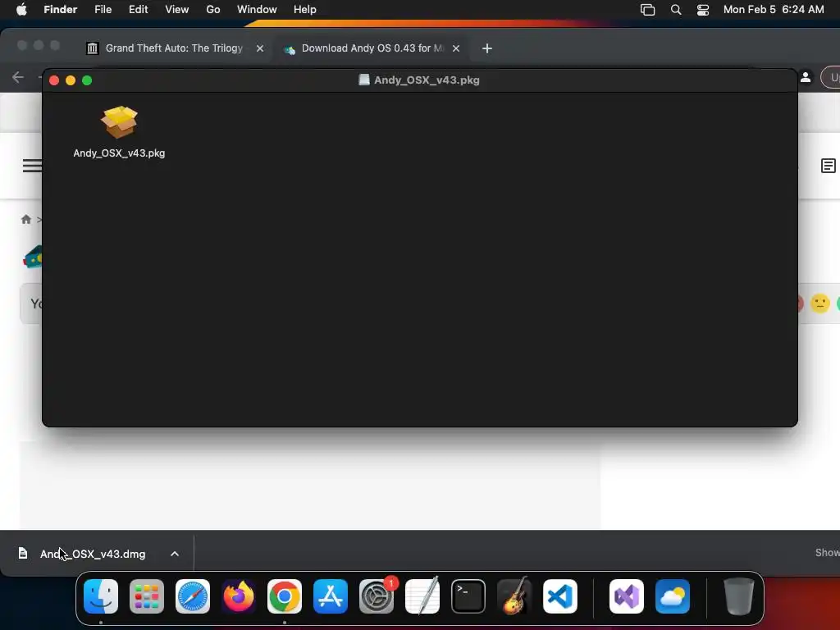Open the Finder menu in the menu bar
The height and width of the screenshot is (630, 840).
61,9
